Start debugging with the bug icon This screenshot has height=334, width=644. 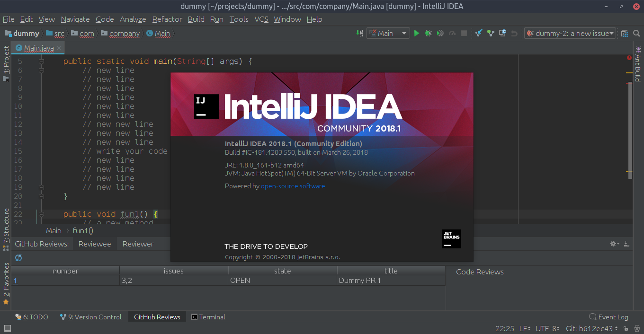[x=428, y=33]
